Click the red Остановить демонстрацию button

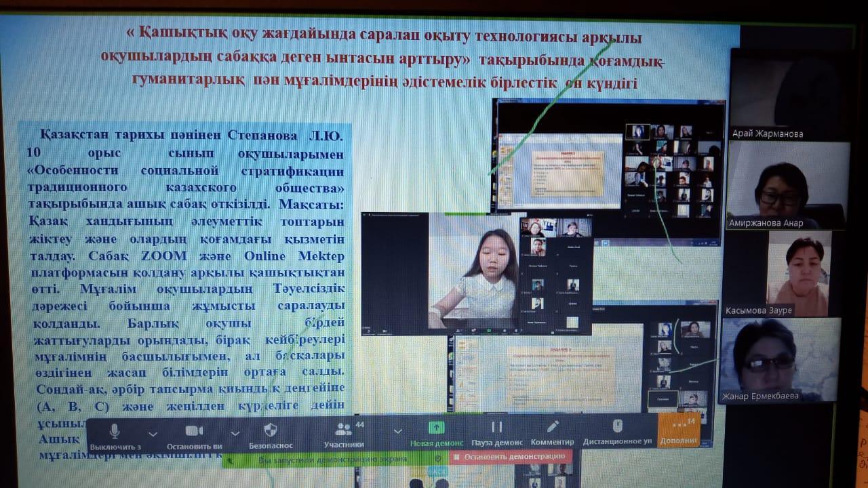509,457
